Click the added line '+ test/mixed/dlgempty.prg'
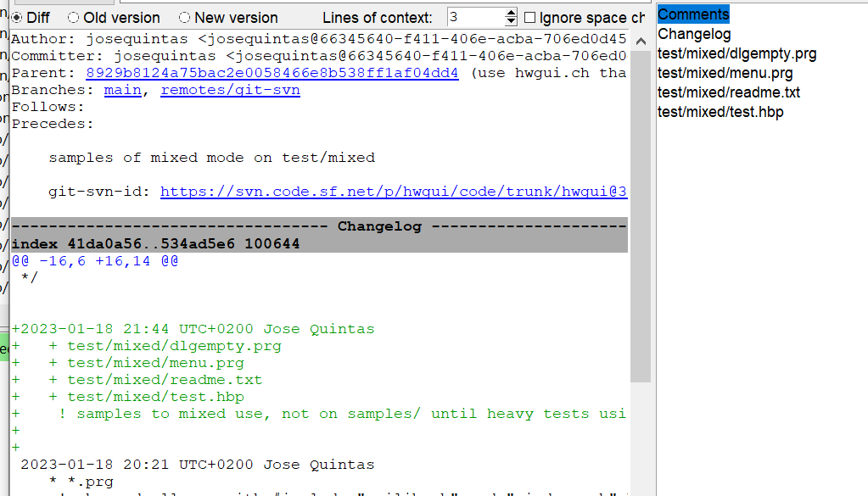 click(x=147, y=346)
